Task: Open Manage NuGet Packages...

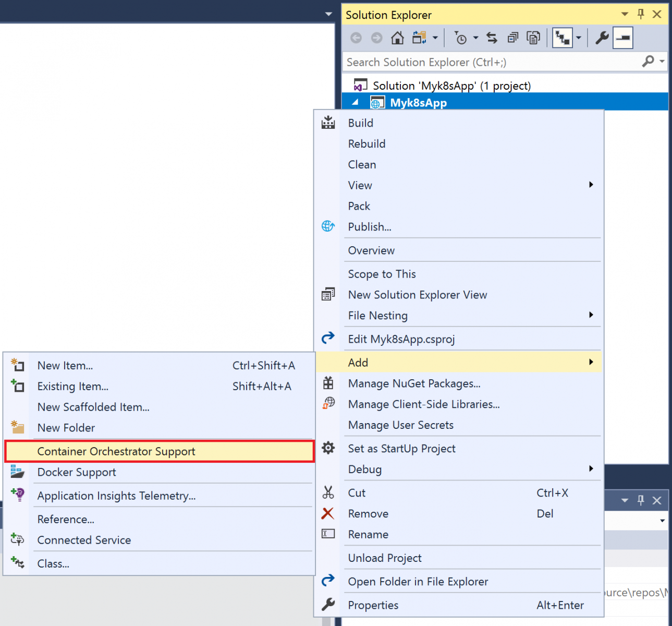Action: coord(414,383)
